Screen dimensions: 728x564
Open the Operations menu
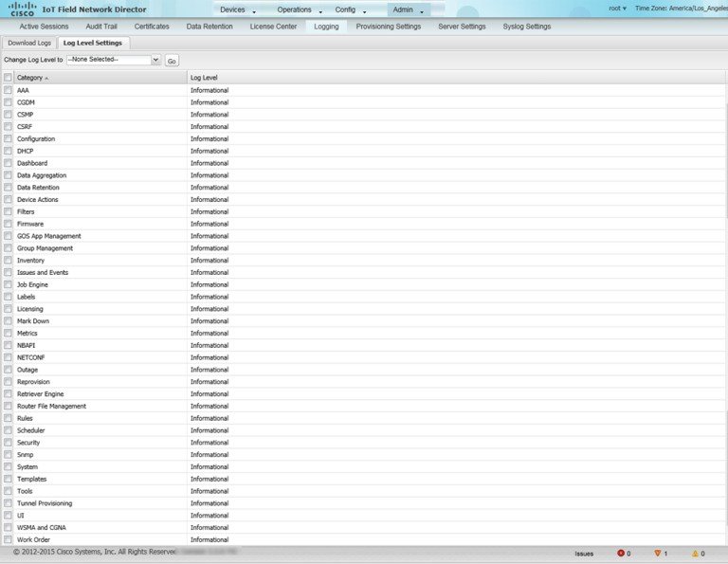(x=300, y=9)
